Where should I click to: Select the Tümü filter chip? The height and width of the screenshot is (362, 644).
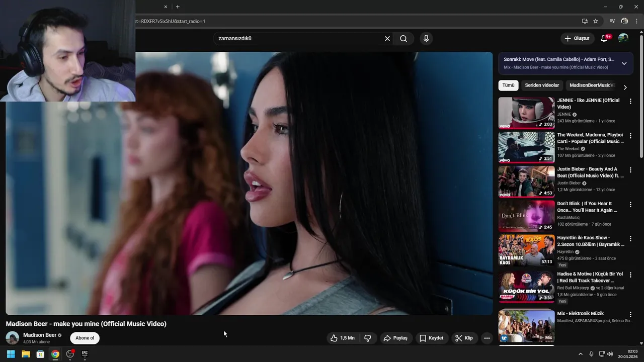(x=508, y=85)
